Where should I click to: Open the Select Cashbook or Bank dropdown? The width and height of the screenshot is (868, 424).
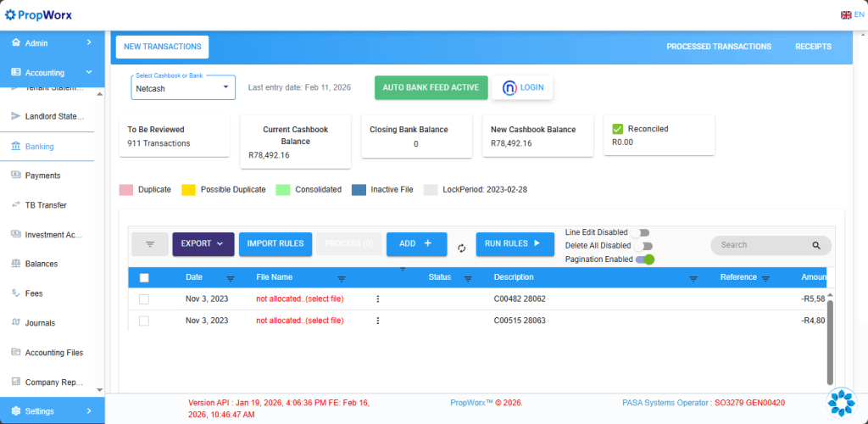pyautogui.click(x=183, y=87)
